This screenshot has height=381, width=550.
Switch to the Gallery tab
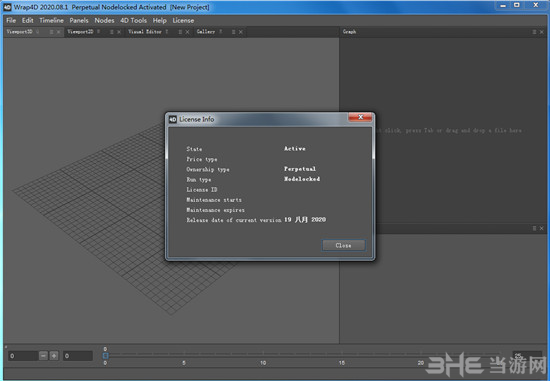tap(206, 32)
